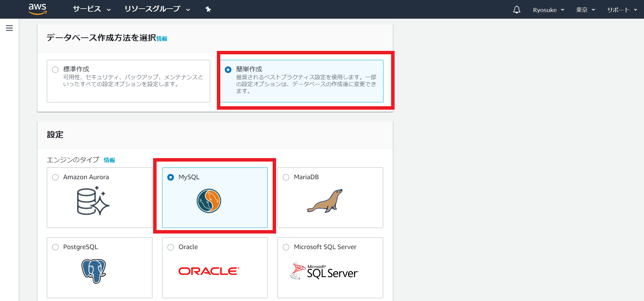The width and height of the screenshot is (644, 301).
Task: Choose Amazon Aurora engine radio button
Action: (x=55, y=177)
